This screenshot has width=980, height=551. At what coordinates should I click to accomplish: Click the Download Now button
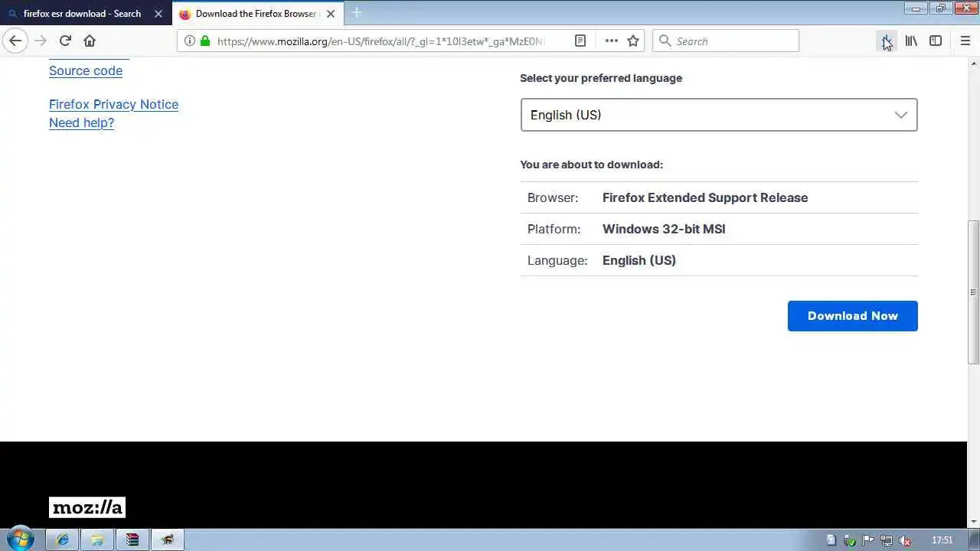coord(852,316)
